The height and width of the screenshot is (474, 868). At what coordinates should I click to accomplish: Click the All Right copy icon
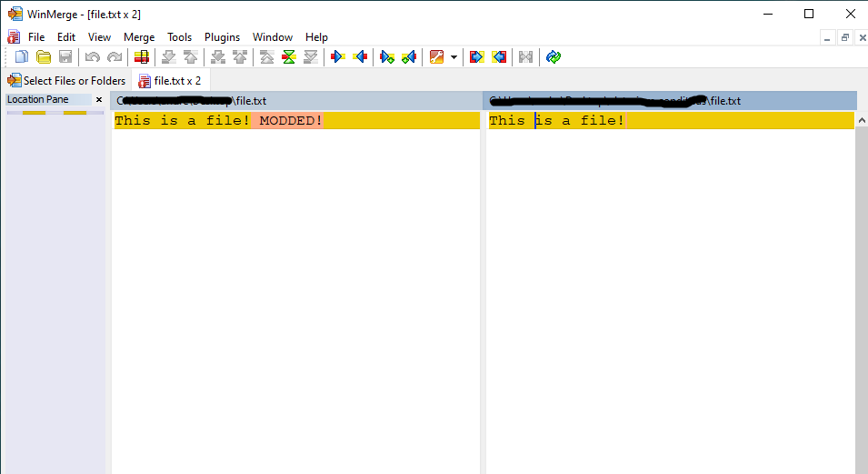pos(476,56)
